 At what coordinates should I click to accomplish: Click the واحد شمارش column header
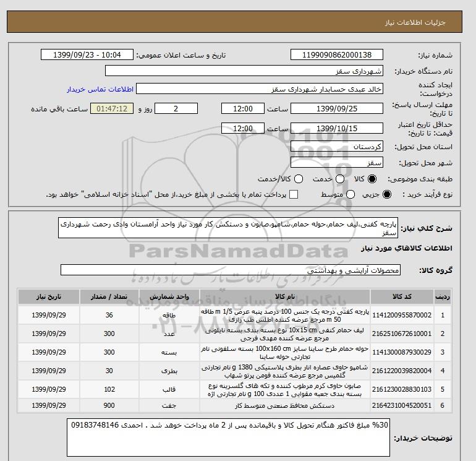point(169,296)
